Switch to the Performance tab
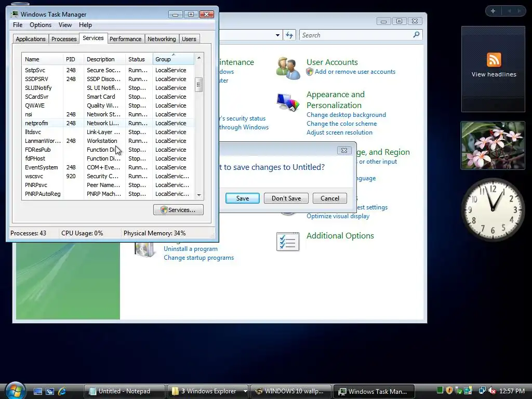Screen dimensions: 532x399 pyautogui.click(x=126, y=39)
